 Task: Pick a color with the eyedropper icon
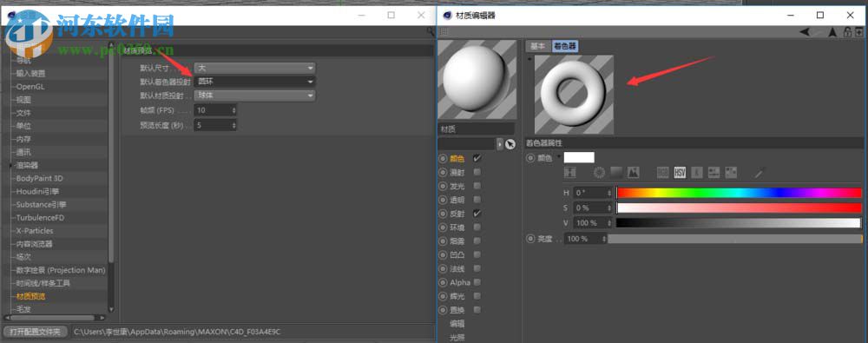(x=759, y=172)
